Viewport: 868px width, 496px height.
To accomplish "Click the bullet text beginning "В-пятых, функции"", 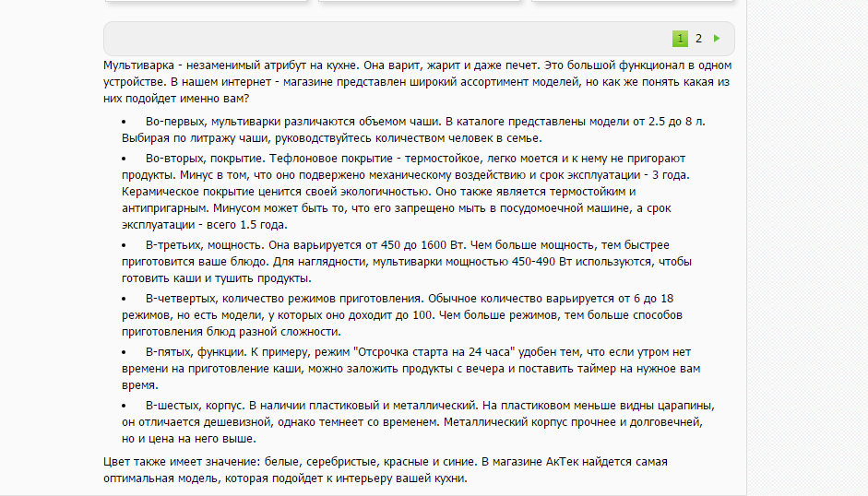I will [x=411, y=368].
